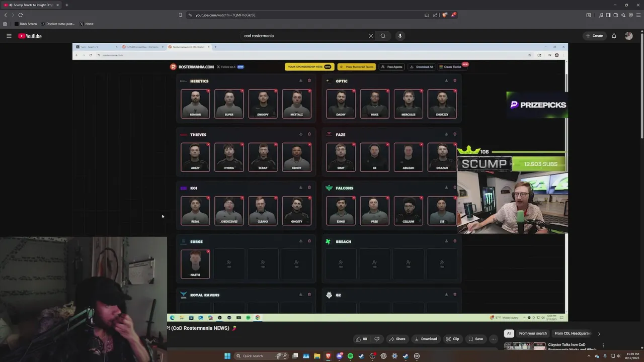Open the taskbar clock and date
Screen dimensions: 644x362
(633, 356)
